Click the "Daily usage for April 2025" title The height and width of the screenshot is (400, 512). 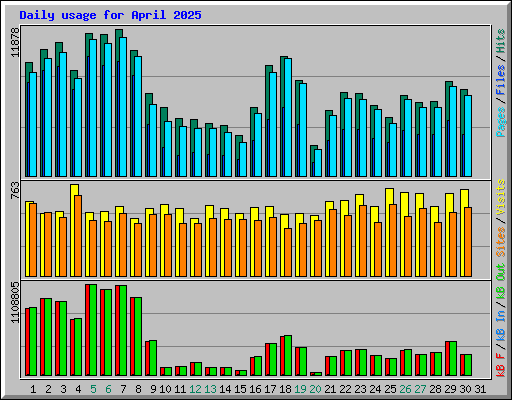pos(110,15)
